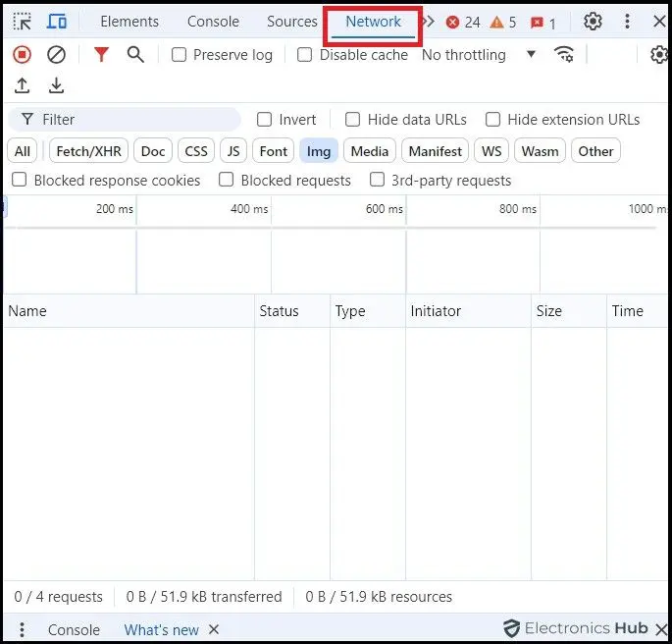Filter by Fetch/XHR requests
The image size is (672, 644).
tap(88, 151)
